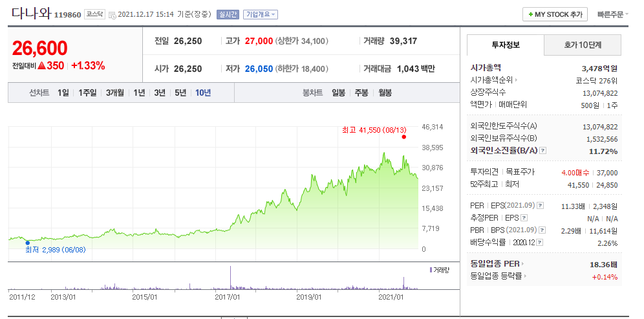Click the blue lowest-price marker on chart
The width and height of the screenshot is (644, 319).
(28, 243)
